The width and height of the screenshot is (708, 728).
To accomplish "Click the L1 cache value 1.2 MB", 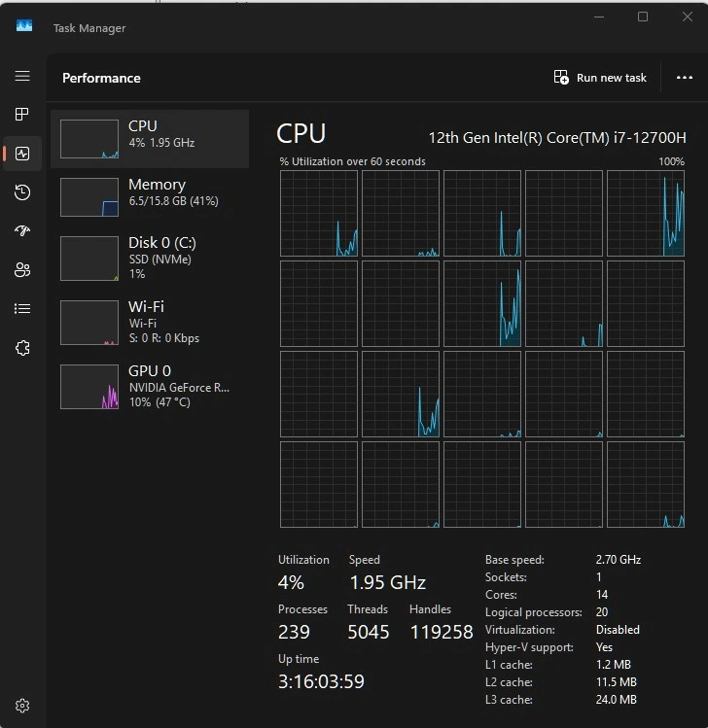I will click(x=614, y=665).
